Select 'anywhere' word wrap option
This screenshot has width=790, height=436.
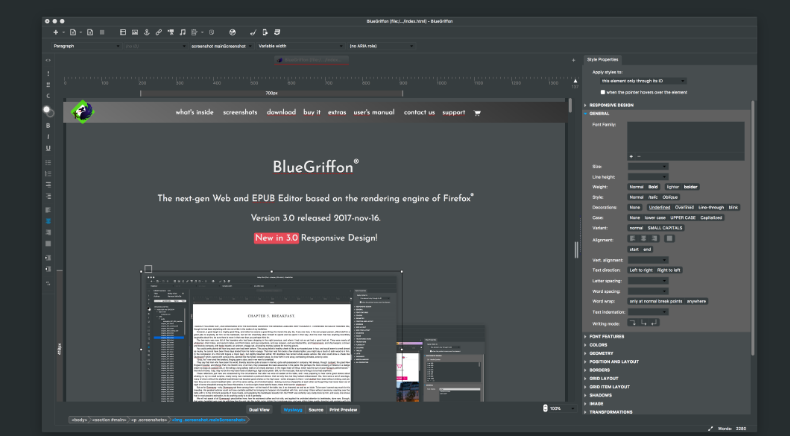pyautogui.click(x=696, y=301)
